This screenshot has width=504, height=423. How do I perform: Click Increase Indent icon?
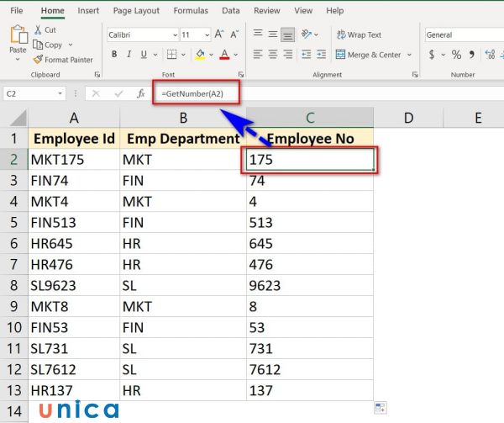click(322, 55)
